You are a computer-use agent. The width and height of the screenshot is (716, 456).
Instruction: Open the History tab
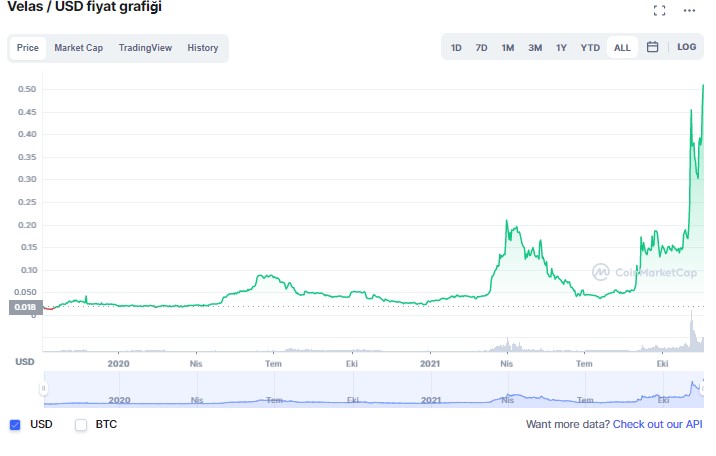coord(202,48)
